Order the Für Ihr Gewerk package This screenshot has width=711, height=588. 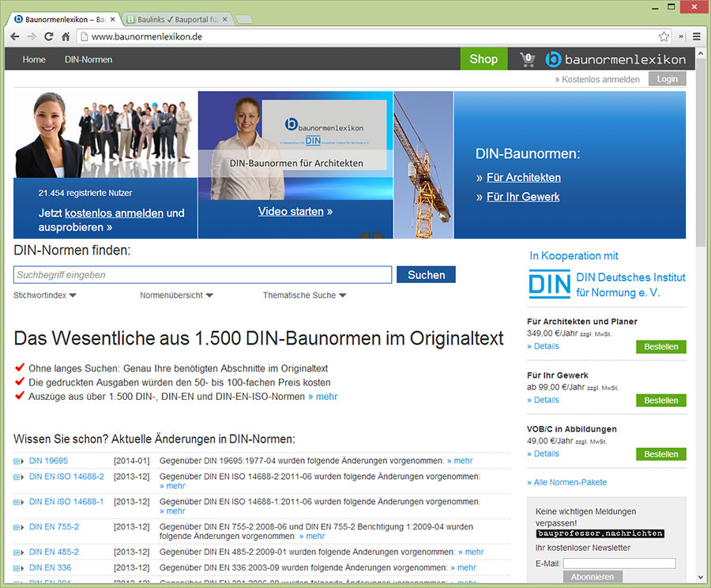coord(661,401)
